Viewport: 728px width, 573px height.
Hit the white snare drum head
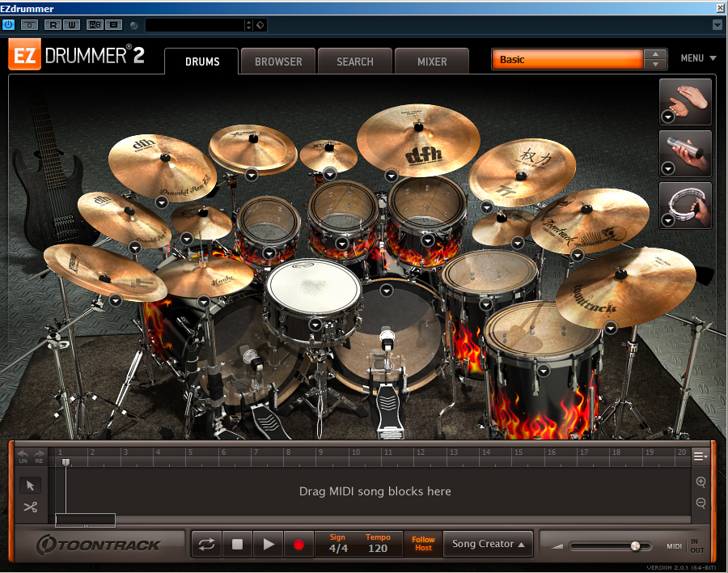pyautogui.click(x=314, y=286)
